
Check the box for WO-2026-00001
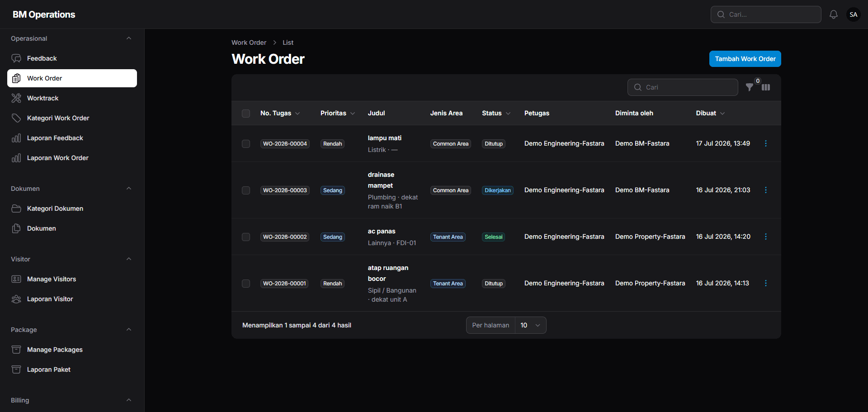point(246,284)
